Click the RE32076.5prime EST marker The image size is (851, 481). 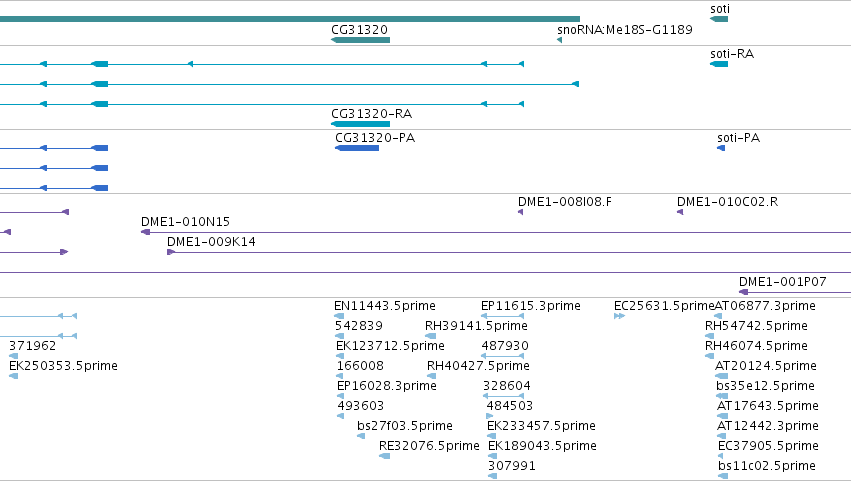pos(384,456)
